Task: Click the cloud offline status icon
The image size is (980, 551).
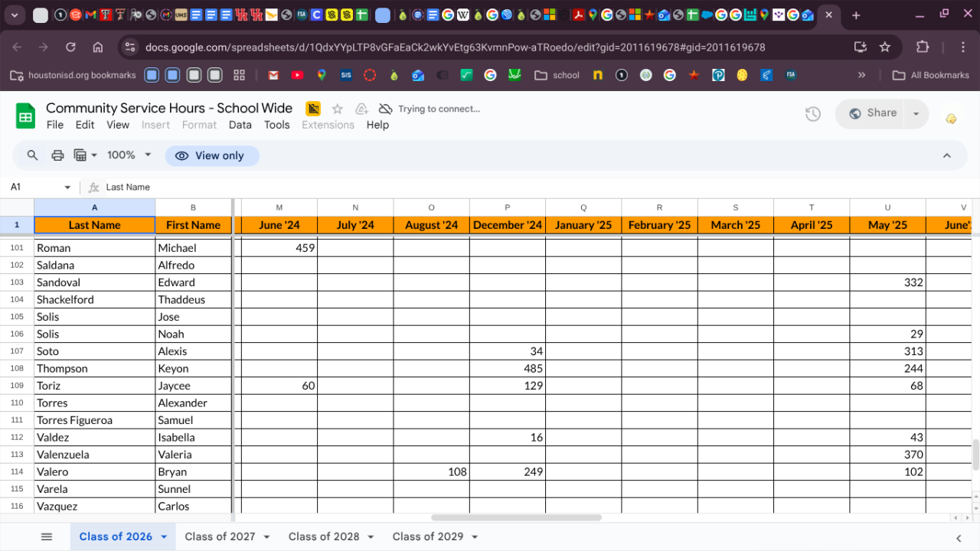Action: (x=386, y=109)
